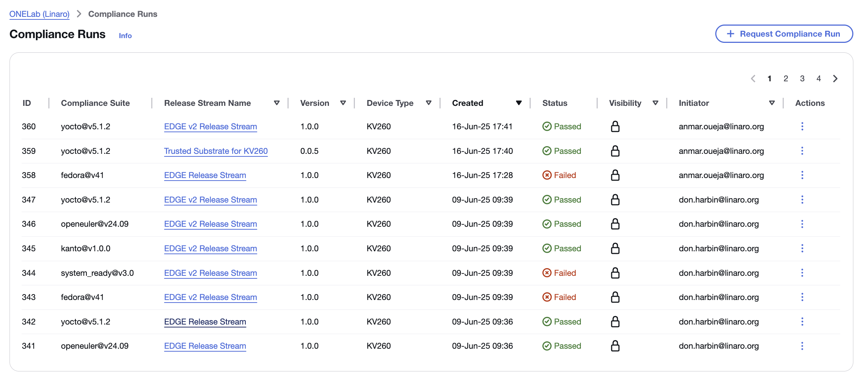Viewport: 868px width, 389px height.
Task: Open actions menu for run 358
Action: (802, 175)
